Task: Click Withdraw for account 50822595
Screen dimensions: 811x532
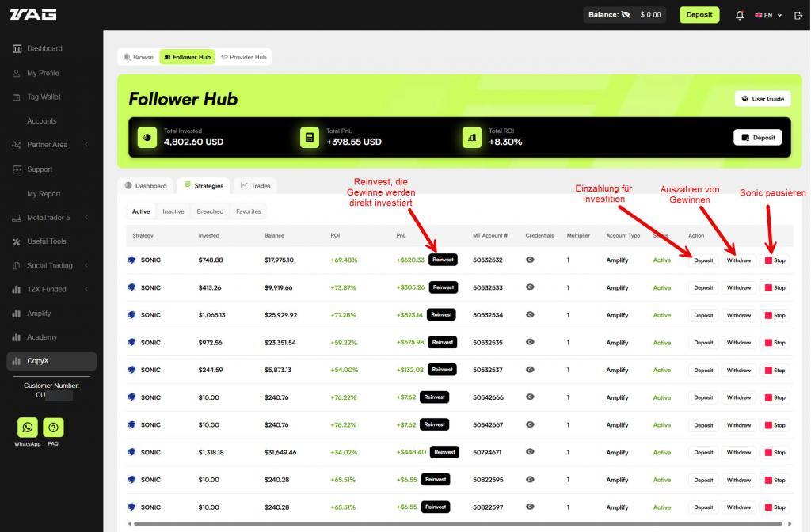Action: point(739,481)
